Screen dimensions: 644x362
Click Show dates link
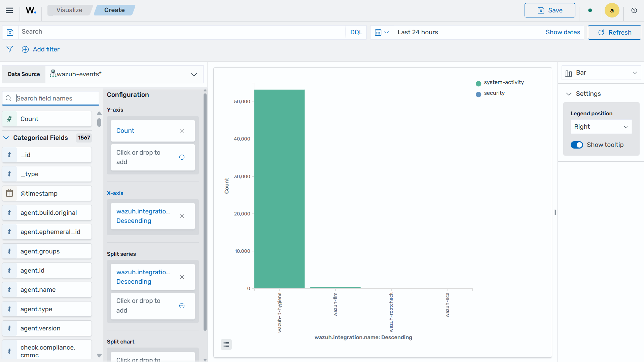point(563,32)
